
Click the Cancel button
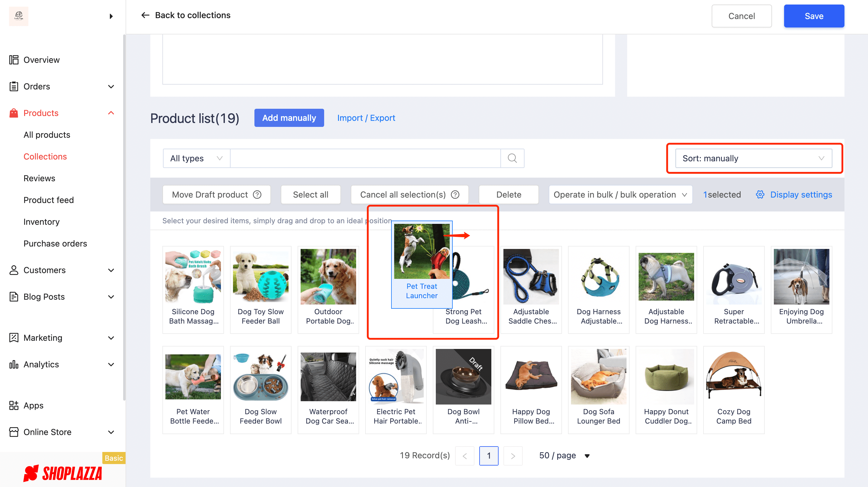coord(741,16)
